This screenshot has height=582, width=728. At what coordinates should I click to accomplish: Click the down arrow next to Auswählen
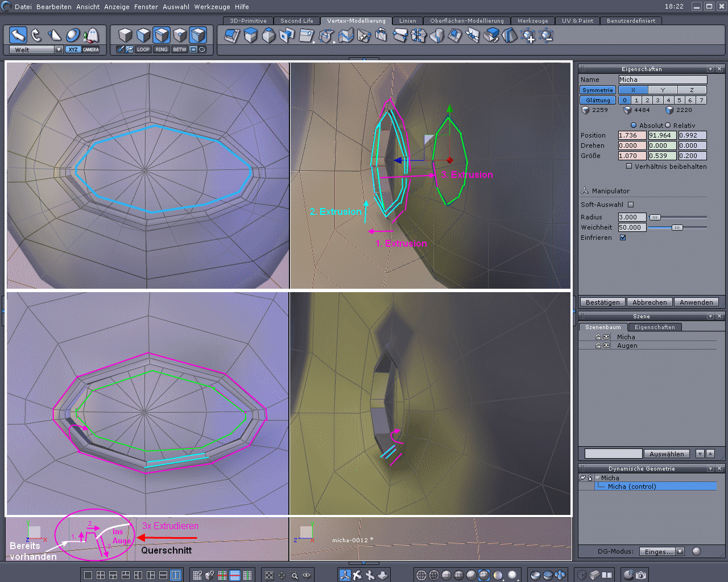700,454
